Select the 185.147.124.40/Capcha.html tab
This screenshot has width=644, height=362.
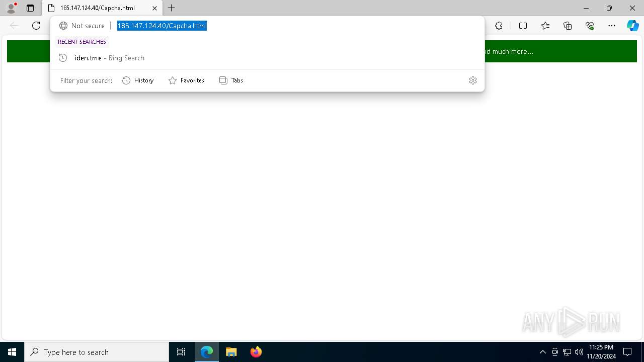pyautogui.click(x=102, y=8)
